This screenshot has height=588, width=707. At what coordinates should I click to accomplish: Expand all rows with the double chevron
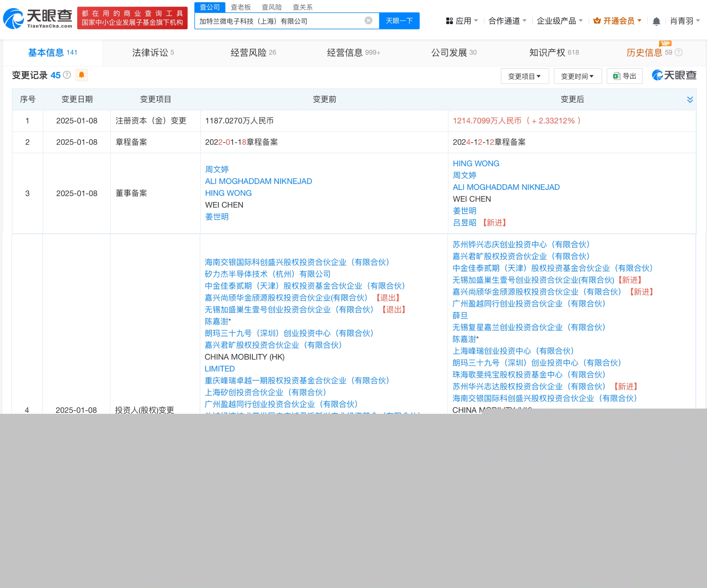tap(690, 99)
